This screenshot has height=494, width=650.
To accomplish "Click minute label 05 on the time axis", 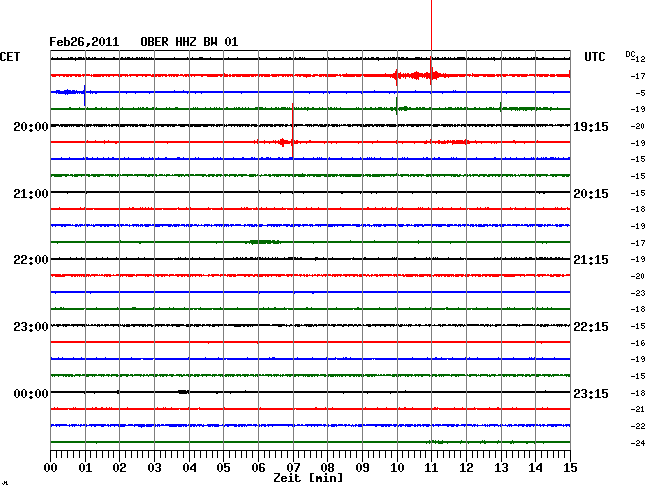I will point(223,467).
